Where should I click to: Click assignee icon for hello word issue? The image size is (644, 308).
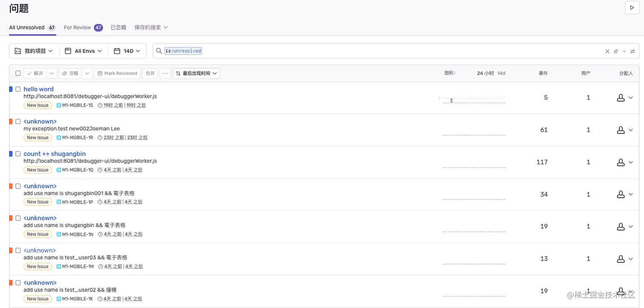click(x=621, y=98)
